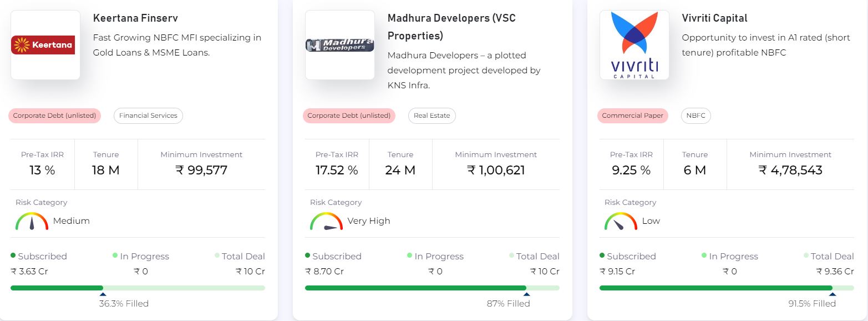868x321 pixels.
Task: Click the ₹ 3.63 Cr subscribed amount
Action: tap(30, 272)
